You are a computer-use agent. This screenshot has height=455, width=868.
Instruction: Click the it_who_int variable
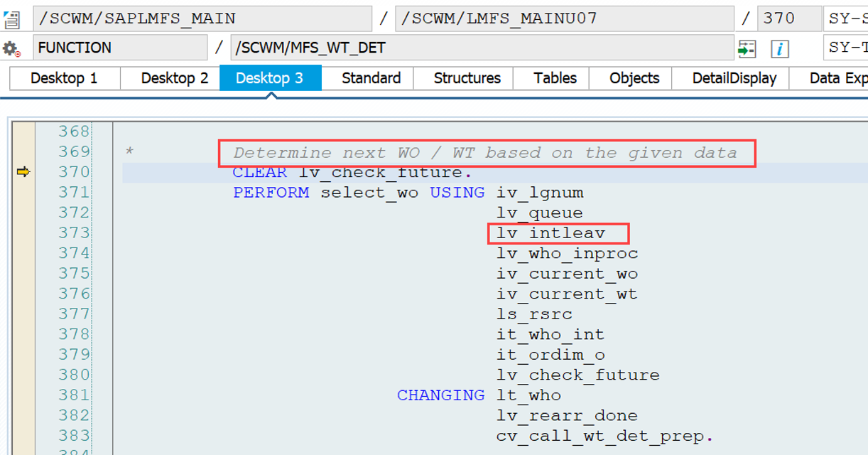pos(550,334)
